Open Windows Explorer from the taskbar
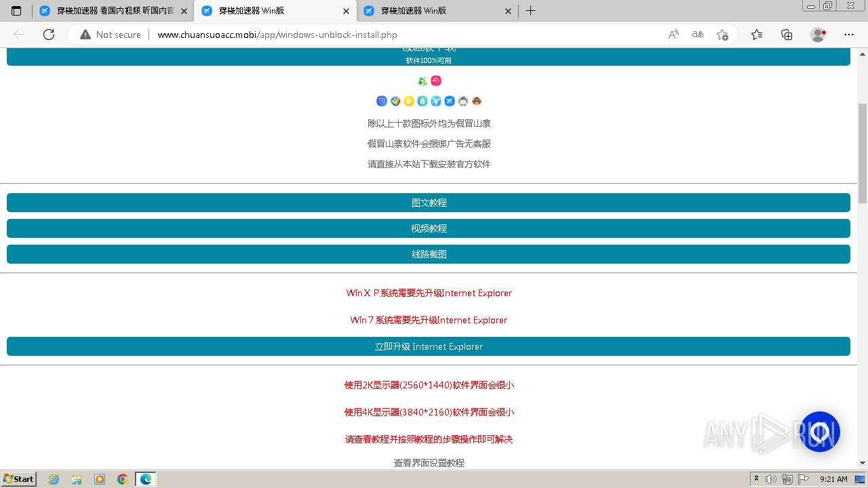 pyautogui.click(x=77, y=479)
